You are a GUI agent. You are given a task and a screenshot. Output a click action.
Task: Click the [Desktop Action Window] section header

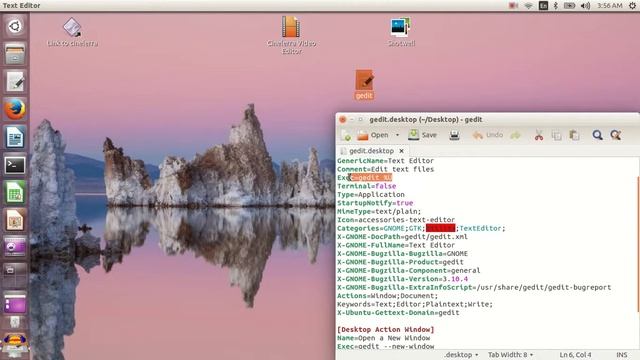[x=386, y=329]
